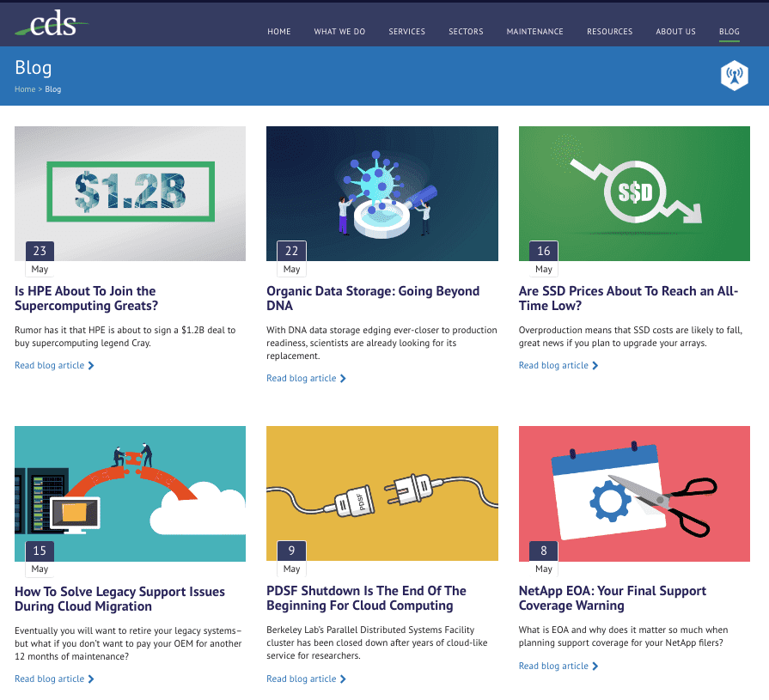Click chevron after NetApp EOA read link
This screenshot has height=700, width=769.
click(x=595, y=667)
